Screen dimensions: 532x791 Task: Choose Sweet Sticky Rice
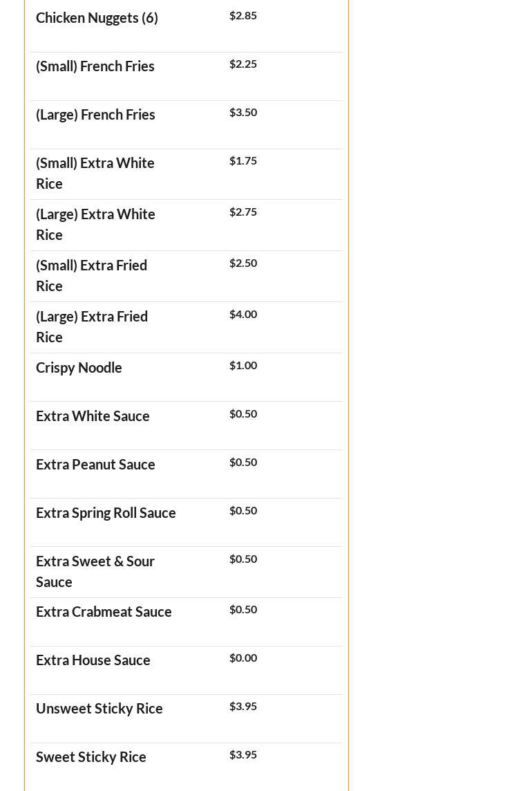click(x=91, y=757)
